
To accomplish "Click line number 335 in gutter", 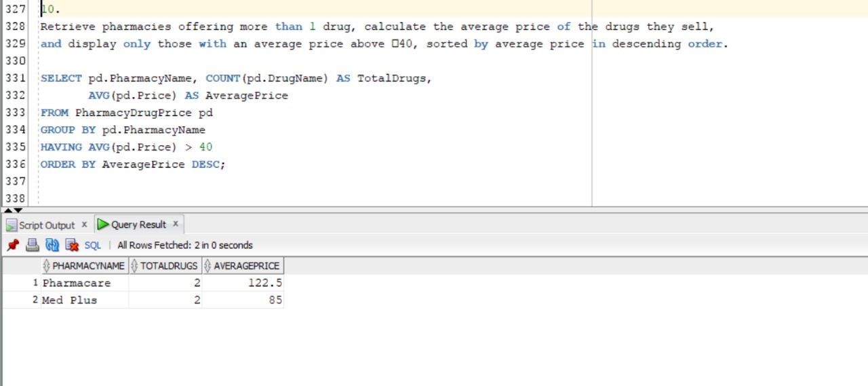I will 15,147.
